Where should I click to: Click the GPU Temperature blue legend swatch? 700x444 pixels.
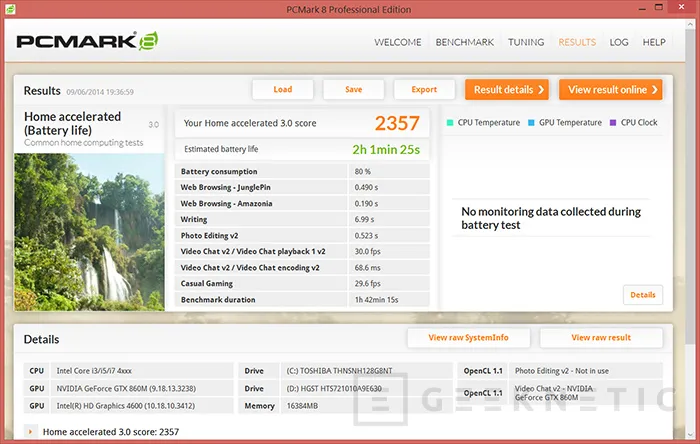click(531, 123)
